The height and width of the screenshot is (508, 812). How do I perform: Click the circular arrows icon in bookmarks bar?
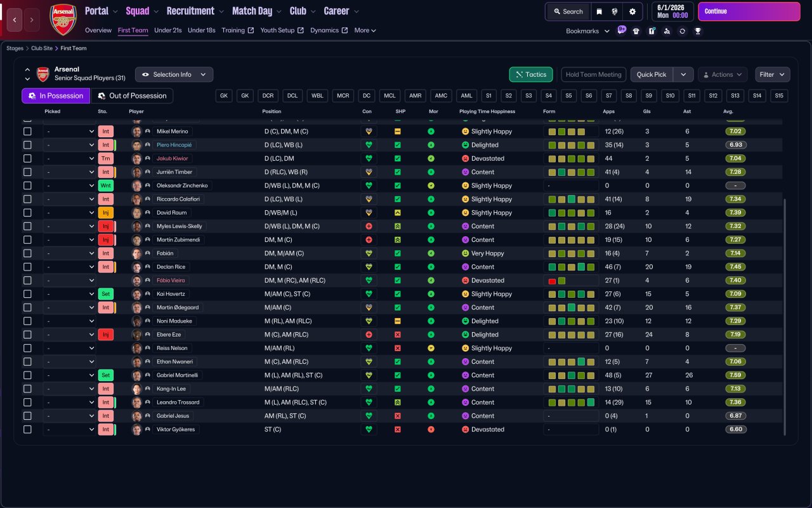(x=682, y=30)
